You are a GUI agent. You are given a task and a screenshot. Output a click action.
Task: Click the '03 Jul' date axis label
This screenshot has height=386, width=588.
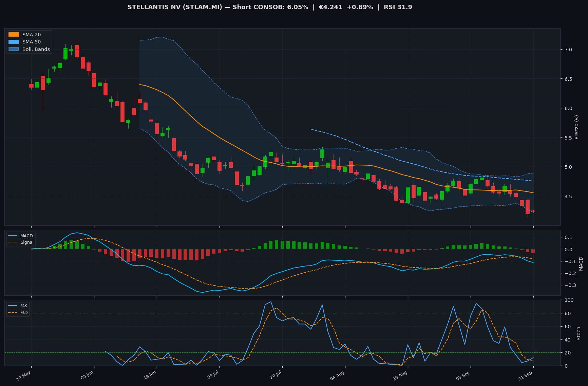click(213, 376)
